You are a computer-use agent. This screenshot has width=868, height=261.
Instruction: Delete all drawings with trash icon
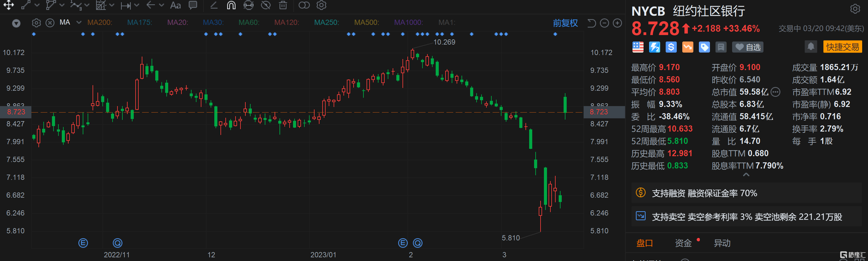[283, 5]
